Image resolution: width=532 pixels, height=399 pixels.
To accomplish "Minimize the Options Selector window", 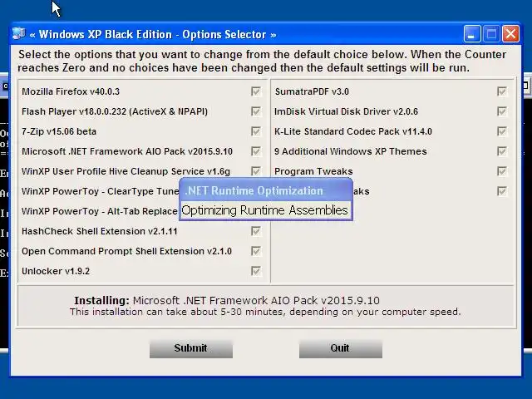I will [x=472, y=34].
